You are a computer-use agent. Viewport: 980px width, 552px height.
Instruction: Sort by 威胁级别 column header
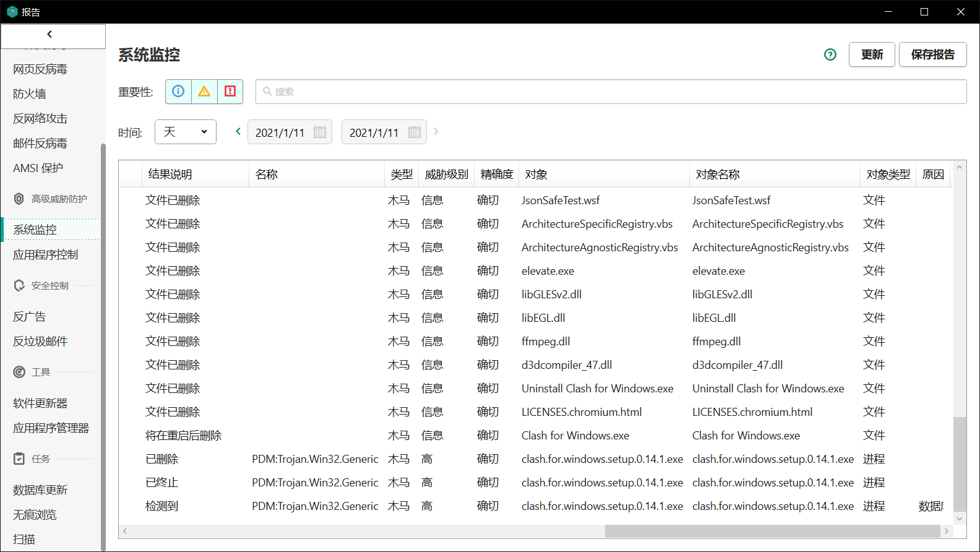pos(447,175)
